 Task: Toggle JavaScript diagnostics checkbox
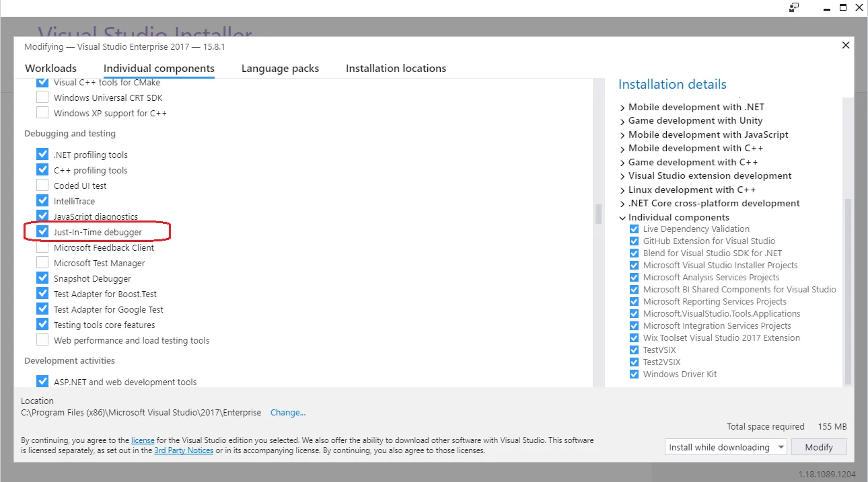(42, 216)
